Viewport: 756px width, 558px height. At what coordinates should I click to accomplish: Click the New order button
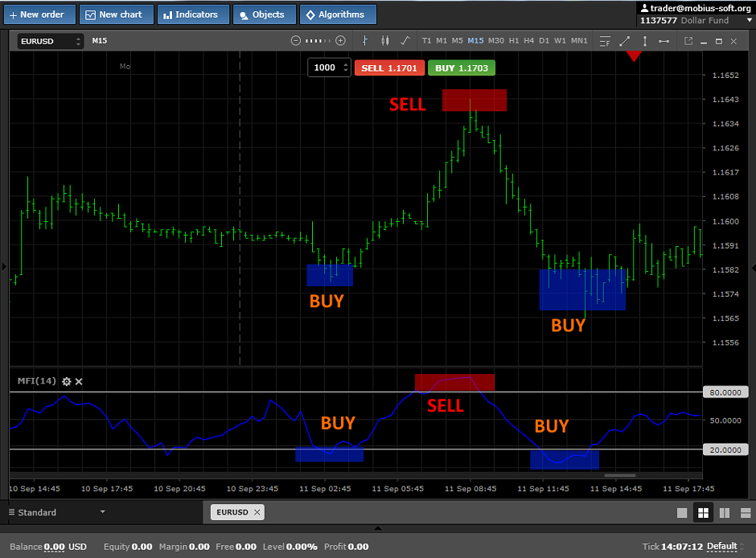coord(39,15)
